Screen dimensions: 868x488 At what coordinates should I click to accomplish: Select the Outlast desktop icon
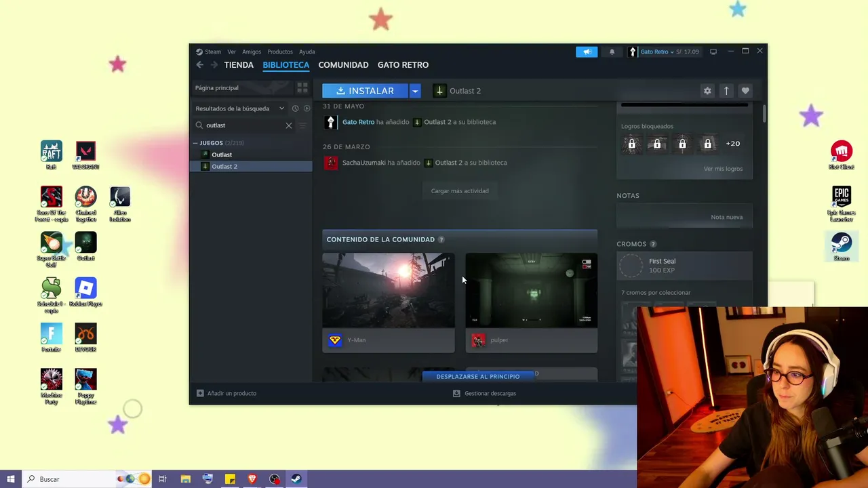85,247
